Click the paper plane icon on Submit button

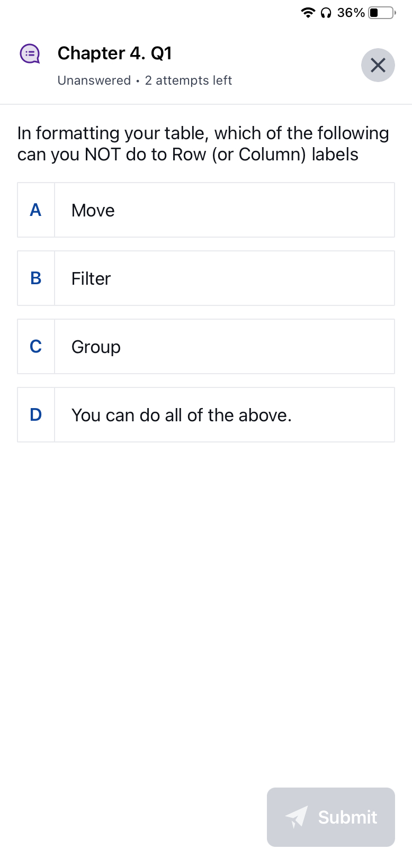click(x=297, y=817)
